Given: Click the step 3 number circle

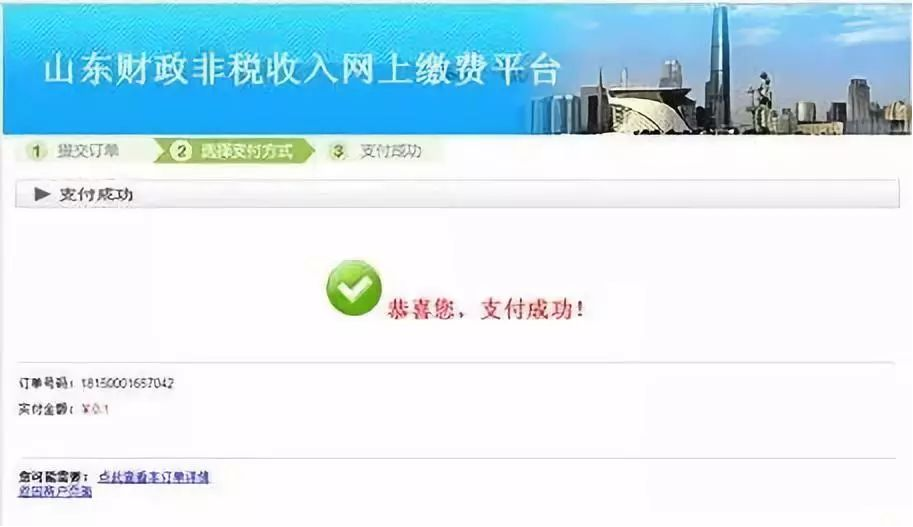Looking at the screenshot, I should (x=338, y=151).
